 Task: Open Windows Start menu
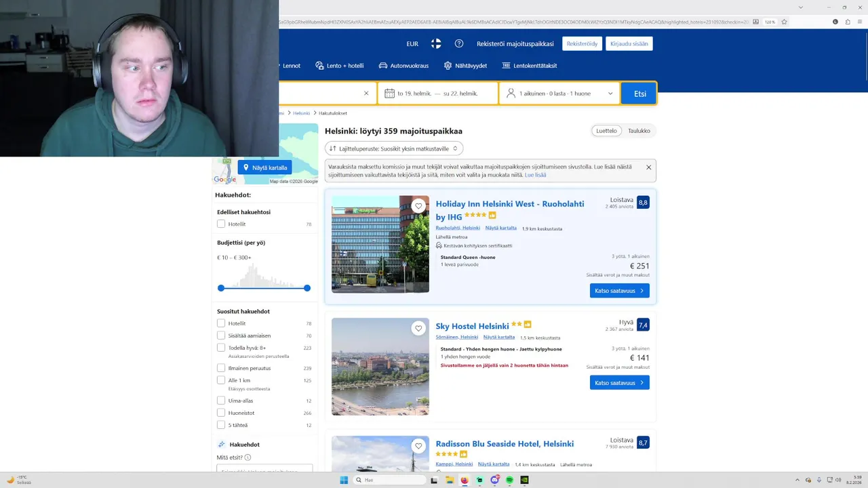click(x=344, y=480)
